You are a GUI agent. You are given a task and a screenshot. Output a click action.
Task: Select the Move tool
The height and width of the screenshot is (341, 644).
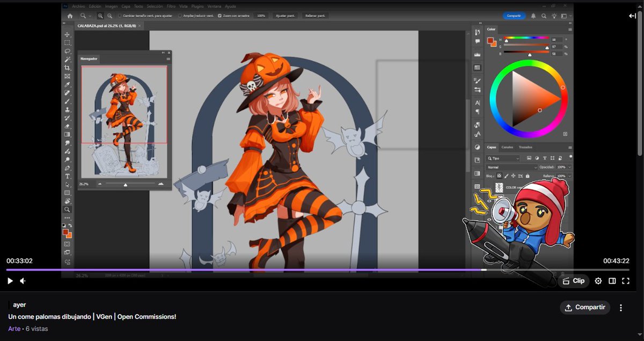tap(67, 35)
